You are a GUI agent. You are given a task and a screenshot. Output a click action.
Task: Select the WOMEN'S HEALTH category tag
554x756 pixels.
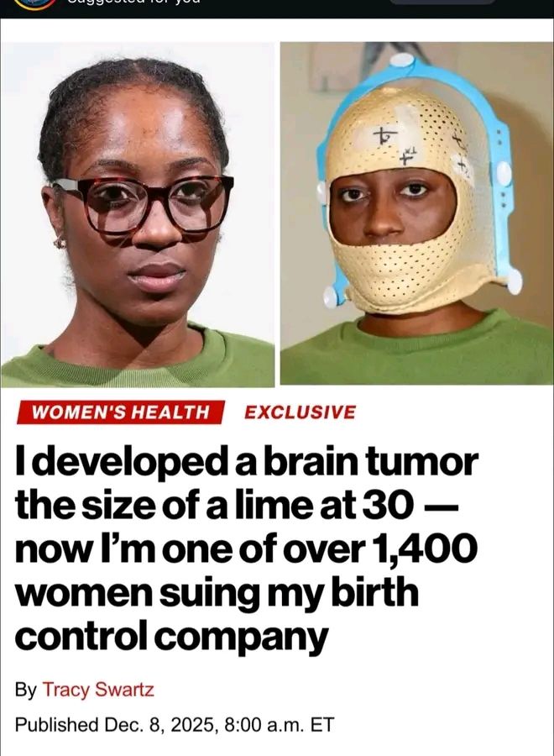pyautogui.click(x=120, y=412)
